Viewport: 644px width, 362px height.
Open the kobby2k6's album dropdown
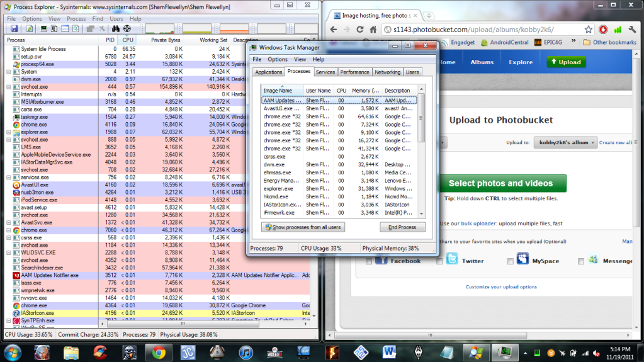(565, 142)
